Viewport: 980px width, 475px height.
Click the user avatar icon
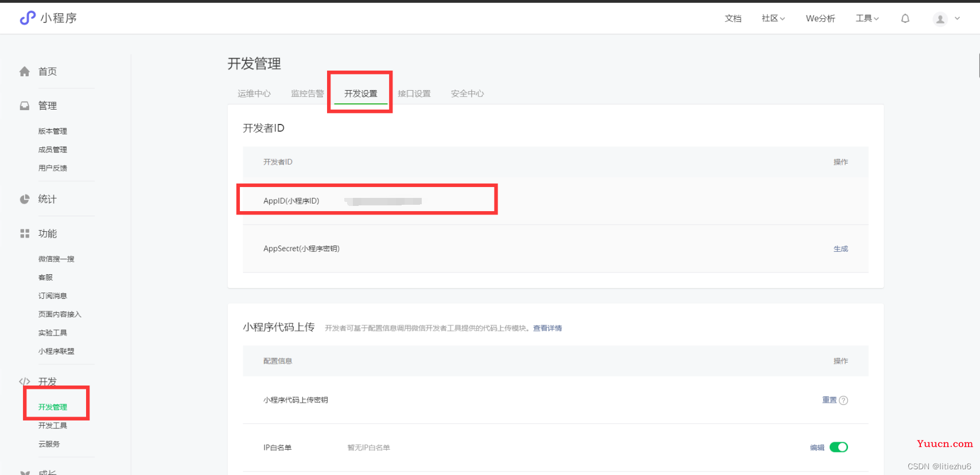(940, 19)
